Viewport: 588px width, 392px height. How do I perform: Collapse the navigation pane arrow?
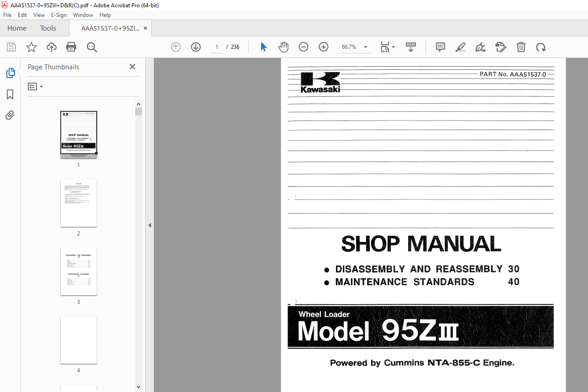click(149, 225)
